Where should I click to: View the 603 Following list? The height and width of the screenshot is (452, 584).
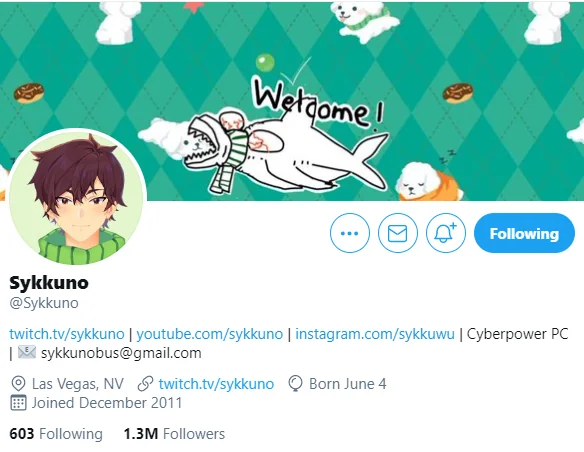[56, 434]
